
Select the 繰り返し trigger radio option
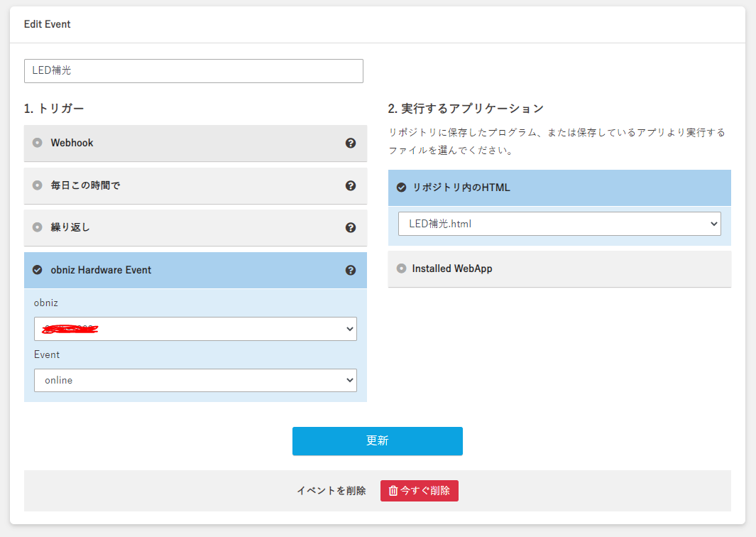[x=38, y=228]
